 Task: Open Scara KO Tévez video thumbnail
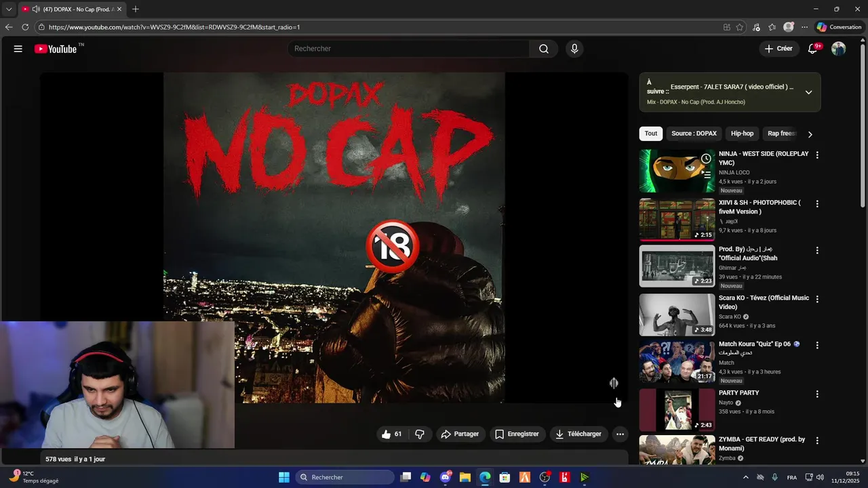677,314
